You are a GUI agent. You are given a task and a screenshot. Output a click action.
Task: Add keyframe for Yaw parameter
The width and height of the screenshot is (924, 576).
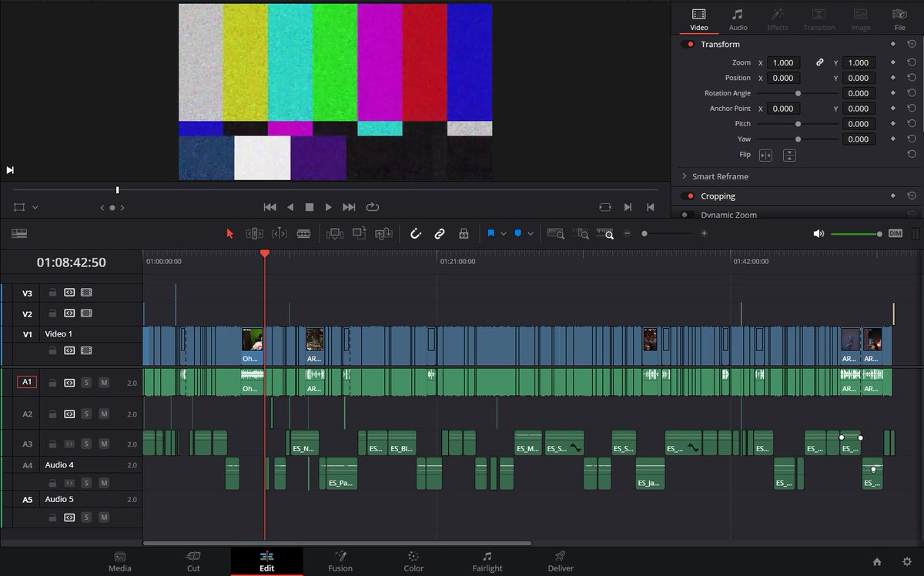pos(893,139)
